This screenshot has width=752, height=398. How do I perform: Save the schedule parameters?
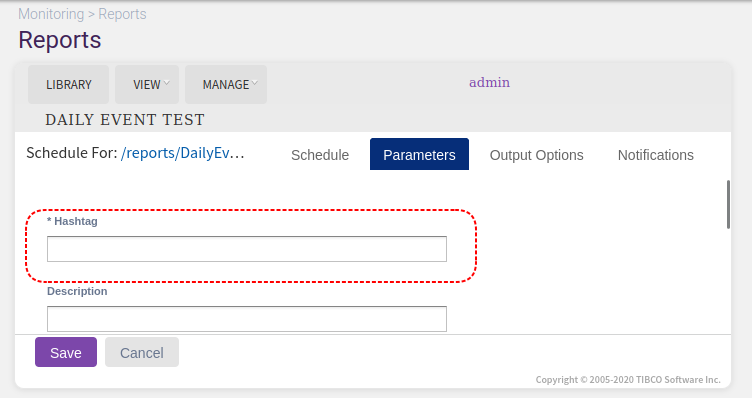pyautogui.click(x=66, y=352)
